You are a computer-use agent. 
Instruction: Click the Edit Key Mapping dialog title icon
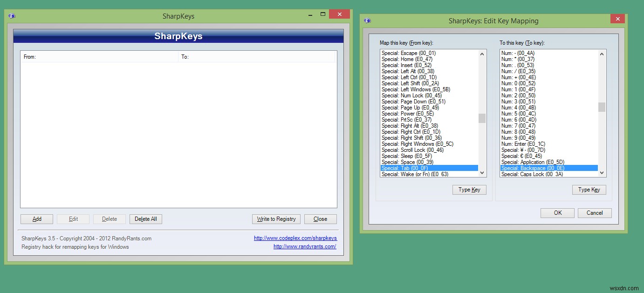367,20
